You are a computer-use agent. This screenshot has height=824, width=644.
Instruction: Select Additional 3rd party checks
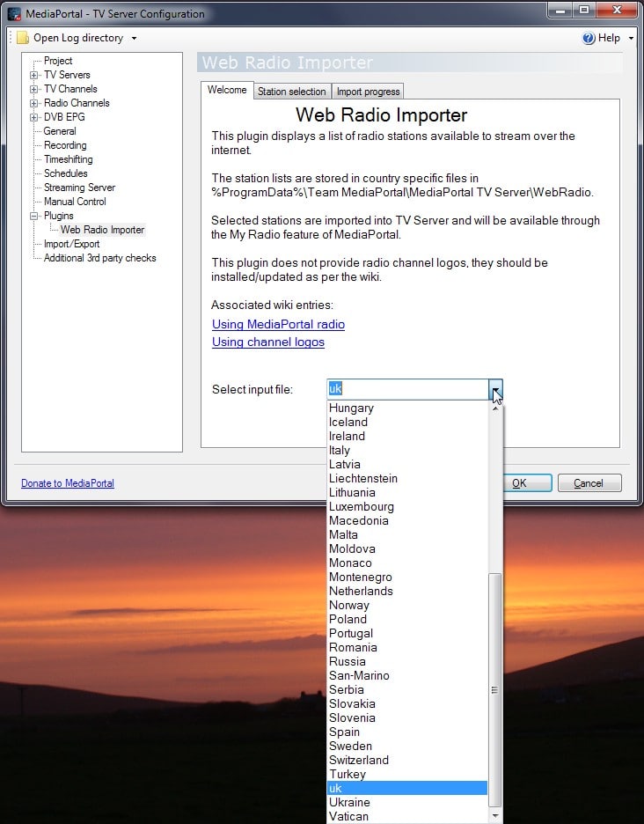pos(99,258)
